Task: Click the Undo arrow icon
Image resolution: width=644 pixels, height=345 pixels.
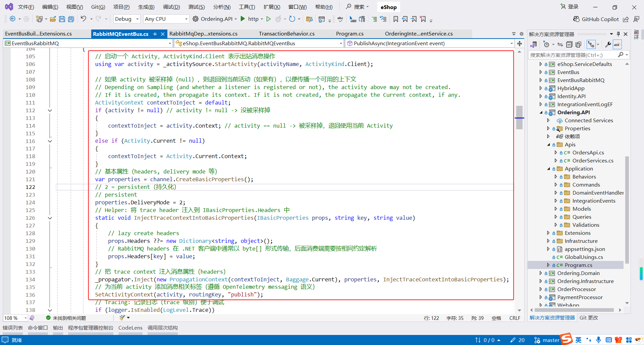Action: tap(84, 19)
